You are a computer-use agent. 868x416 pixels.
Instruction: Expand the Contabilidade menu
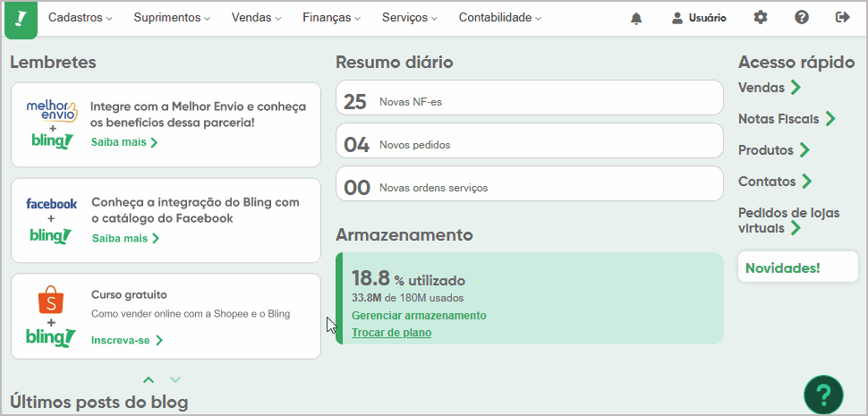click(500, 18)
